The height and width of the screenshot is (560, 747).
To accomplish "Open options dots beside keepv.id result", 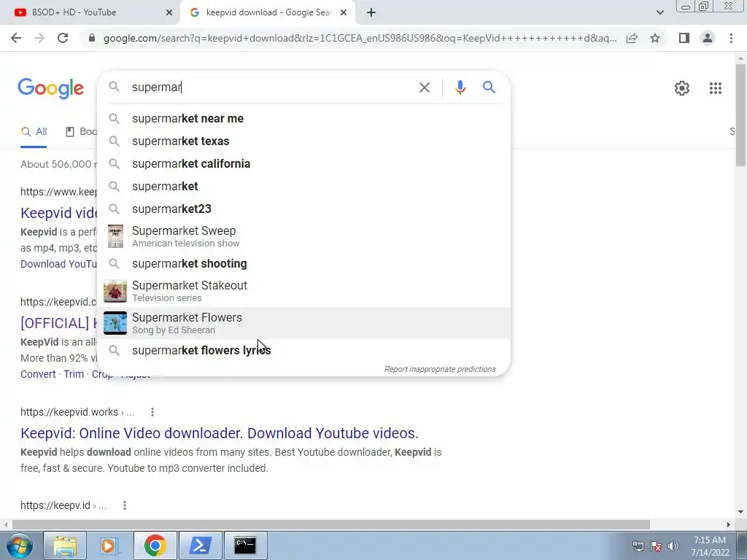I will pos(124,505).
